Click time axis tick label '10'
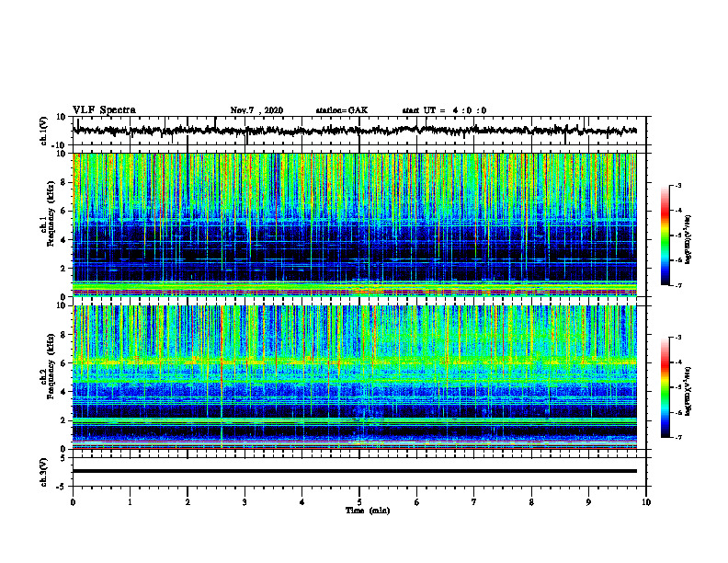This screenshot has width=728, height=563. click(x=646, y=502)
